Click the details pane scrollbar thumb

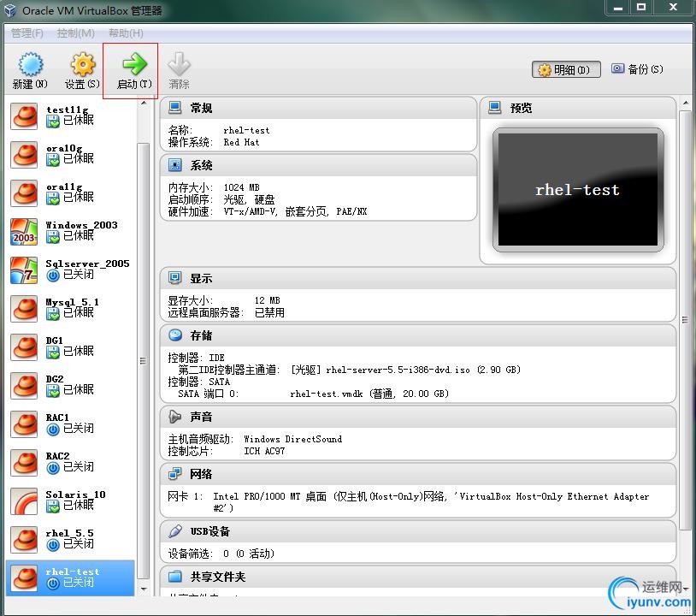pyautogui.click(x=686, y=319)
